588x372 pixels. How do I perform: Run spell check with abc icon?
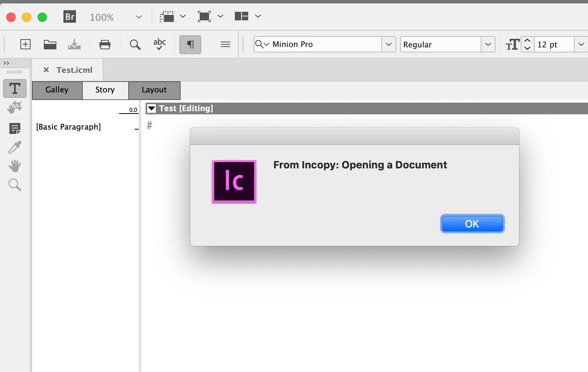click(159, 44)
